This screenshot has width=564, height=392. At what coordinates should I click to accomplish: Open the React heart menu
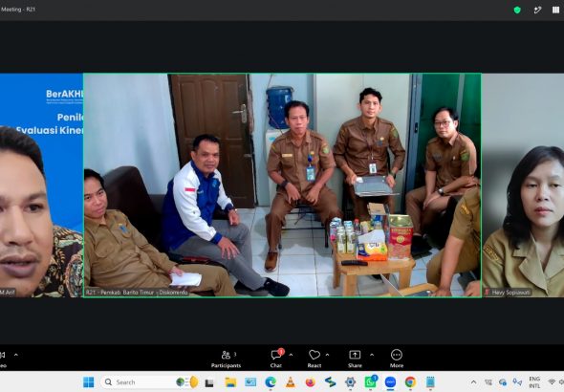314,359
